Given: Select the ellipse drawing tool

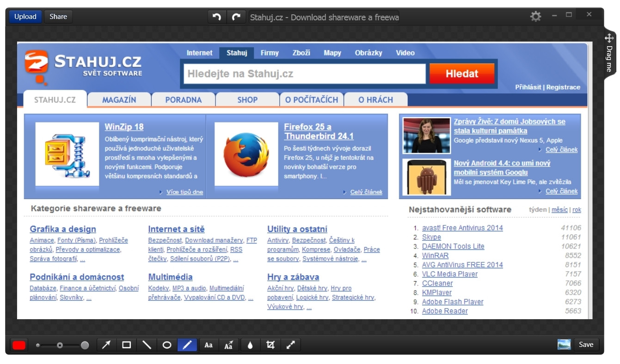Looking at the screenshot, I should pyautogui.click(x=167, y=345).
